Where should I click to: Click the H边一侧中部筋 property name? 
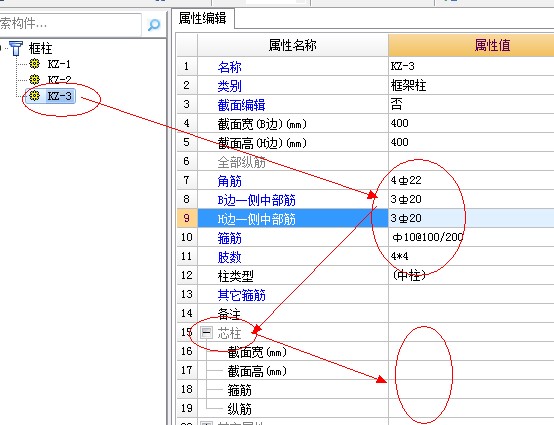pos(257,219)
